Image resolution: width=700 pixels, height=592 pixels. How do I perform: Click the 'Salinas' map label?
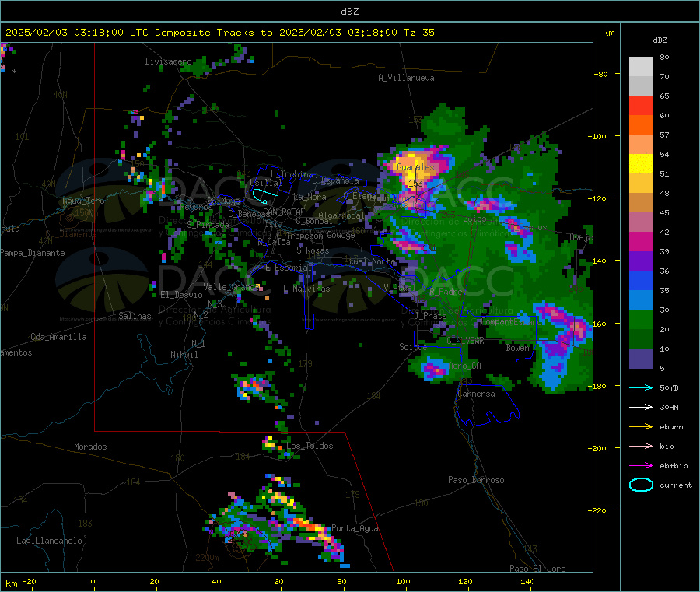coord(135,316)
